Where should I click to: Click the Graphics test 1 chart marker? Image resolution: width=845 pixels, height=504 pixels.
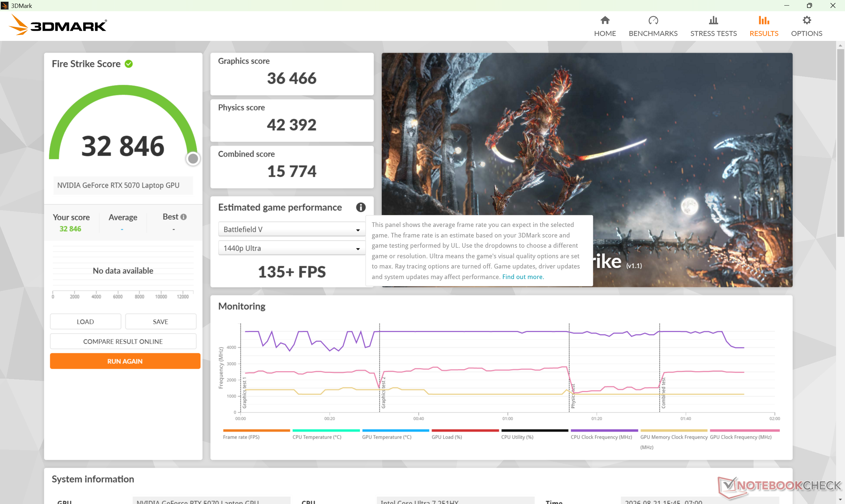pyautogui.click(x=244, y=393)
